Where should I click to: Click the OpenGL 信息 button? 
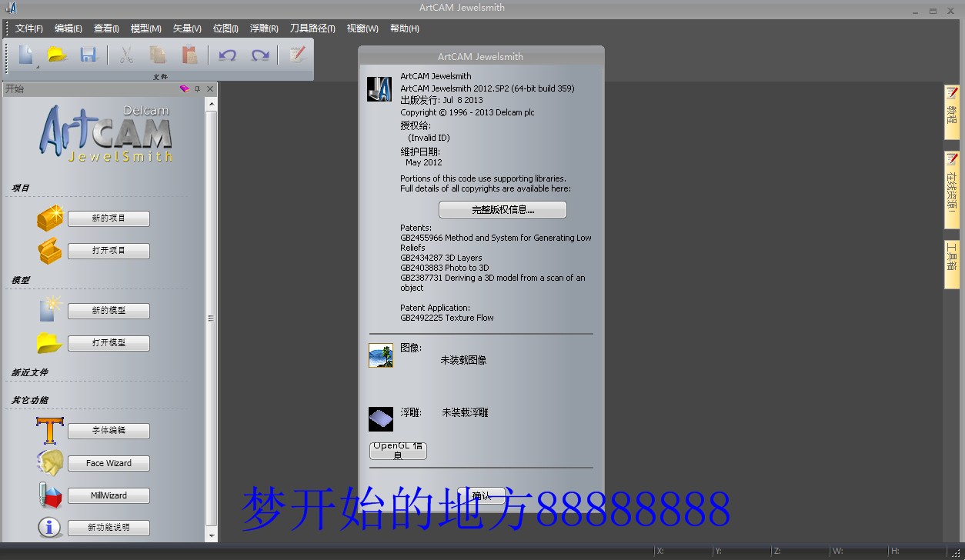point(398,451)
